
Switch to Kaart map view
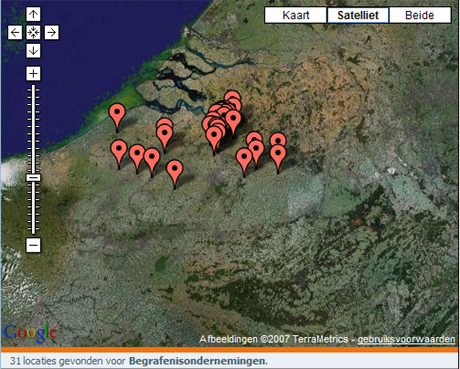(295, 15)
